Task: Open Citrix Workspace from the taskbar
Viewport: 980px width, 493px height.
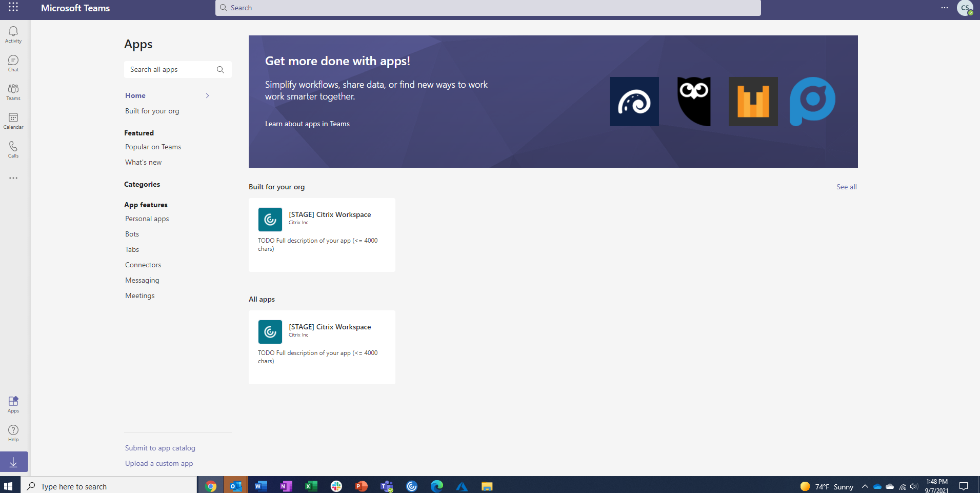Action: pyautogui.click(x=412, y=486)
